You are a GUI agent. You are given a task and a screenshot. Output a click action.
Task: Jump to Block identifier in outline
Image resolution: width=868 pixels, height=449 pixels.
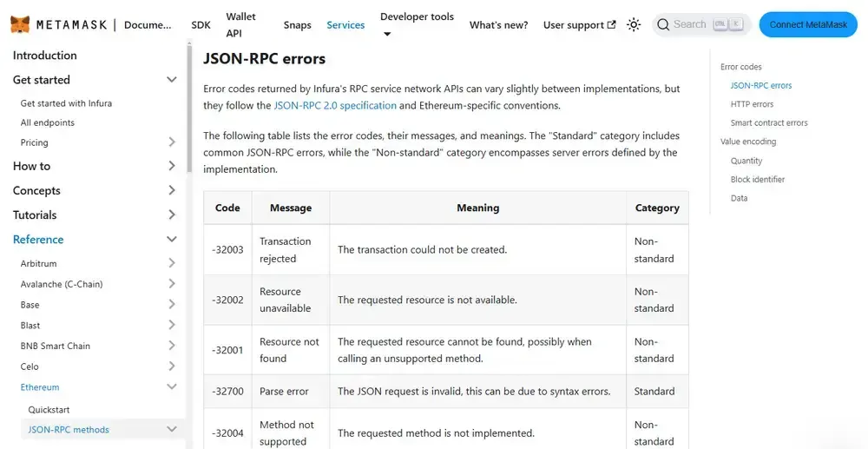[757, 180]
